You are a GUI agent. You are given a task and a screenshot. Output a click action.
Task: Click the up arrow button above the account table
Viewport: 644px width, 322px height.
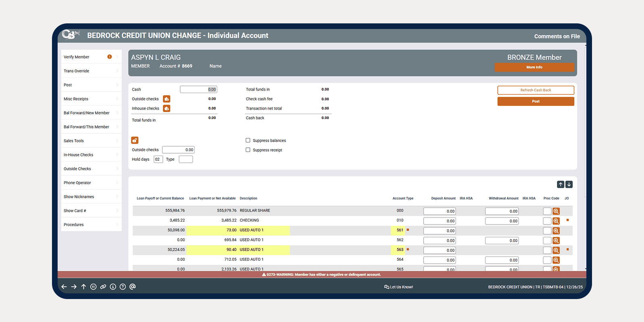point(561,184)
